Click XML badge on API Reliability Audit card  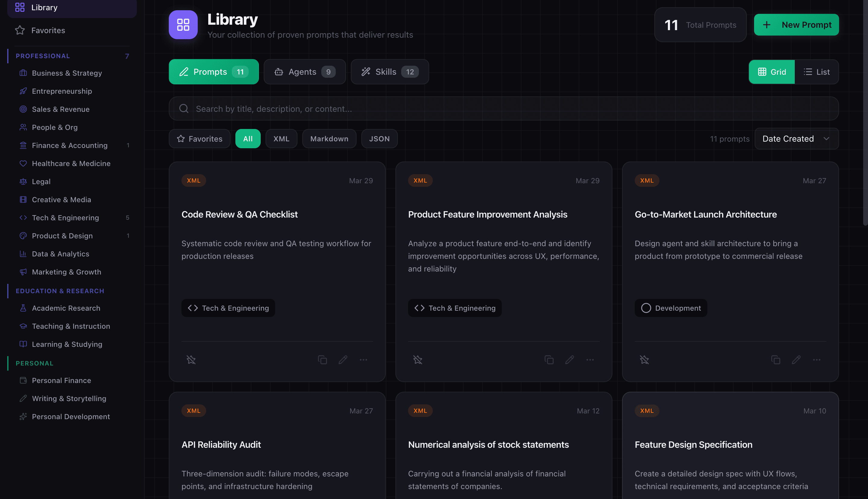point(193,411)
